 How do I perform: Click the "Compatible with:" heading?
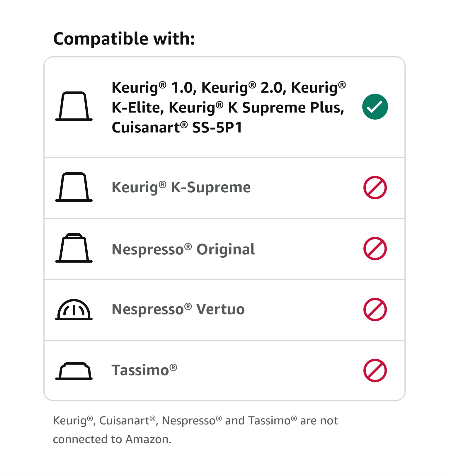(x=124, y=39)
